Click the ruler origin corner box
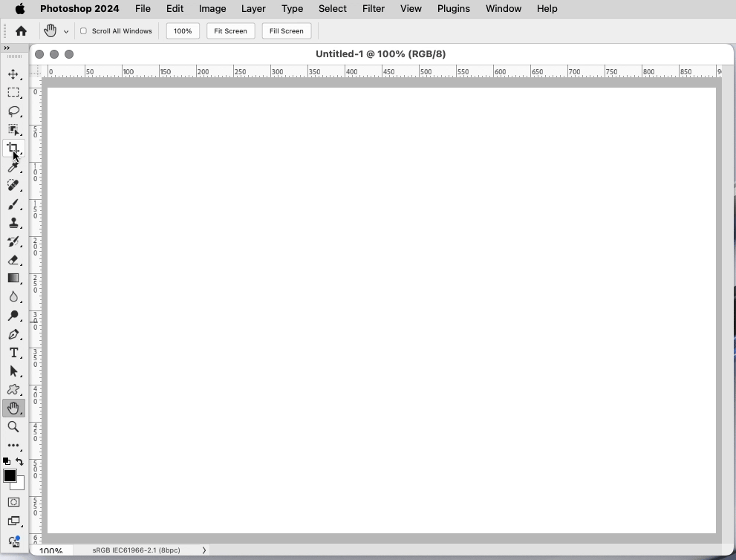This screenshot has height=560, width=736. pyautogui.click(x=35, y=71)
